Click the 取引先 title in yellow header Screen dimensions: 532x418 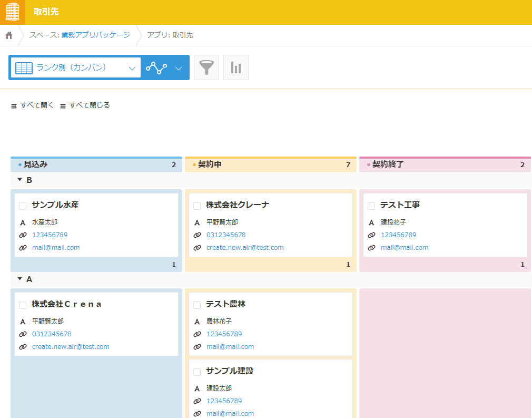click(x=46, y=12)
